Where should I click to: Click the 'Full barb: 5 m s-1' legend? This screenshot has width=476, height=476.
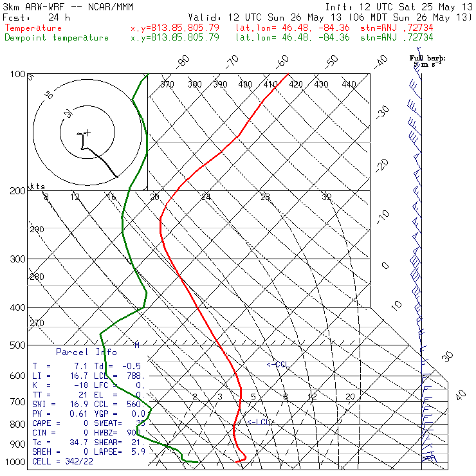[x=427, y=61]
